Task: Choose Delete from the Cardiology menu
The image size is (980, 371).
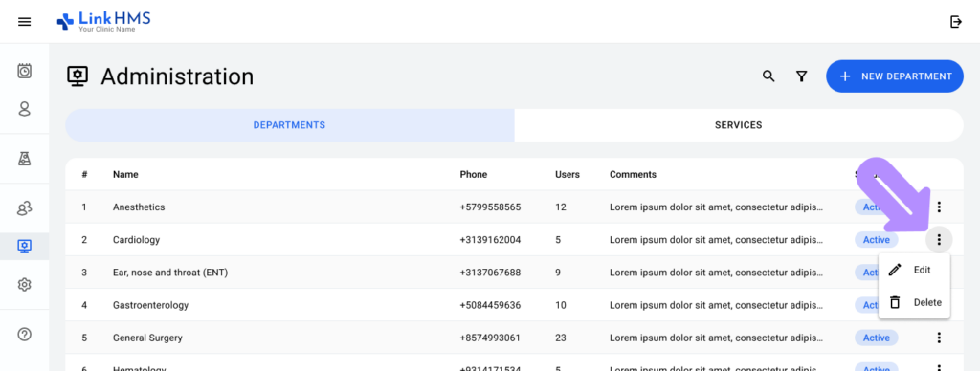Action: (914, 302)
